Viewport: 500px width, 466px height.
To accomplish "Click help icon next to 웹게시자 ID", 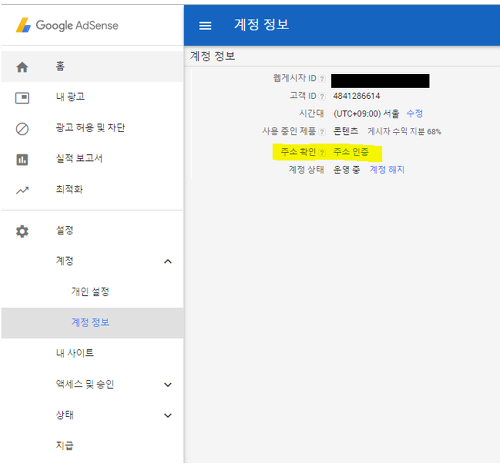I will [x=322, y=79].
